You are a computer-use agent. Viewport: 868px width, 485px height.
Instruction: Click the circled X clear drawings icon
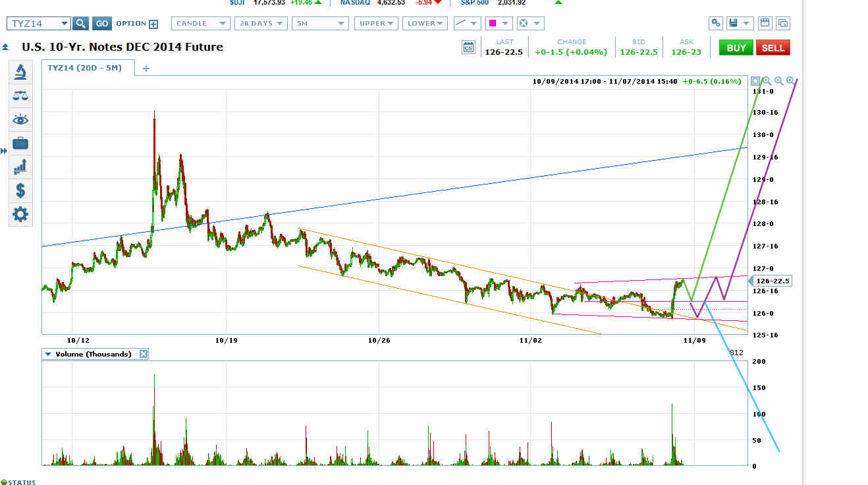tap(524, 23)
